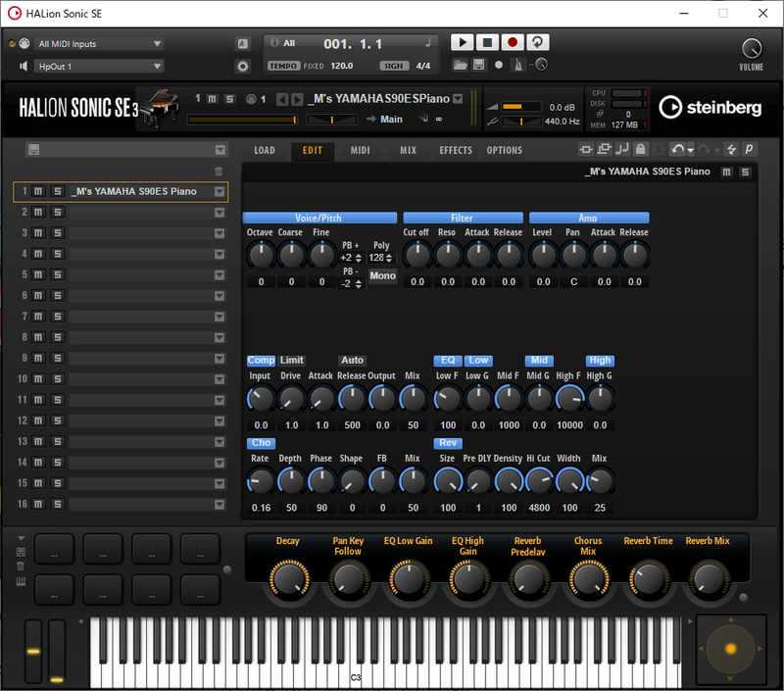The image size is (784, 691).
Task: Open slot 1 program load dropdown
Action: click(x=219, y=191)
